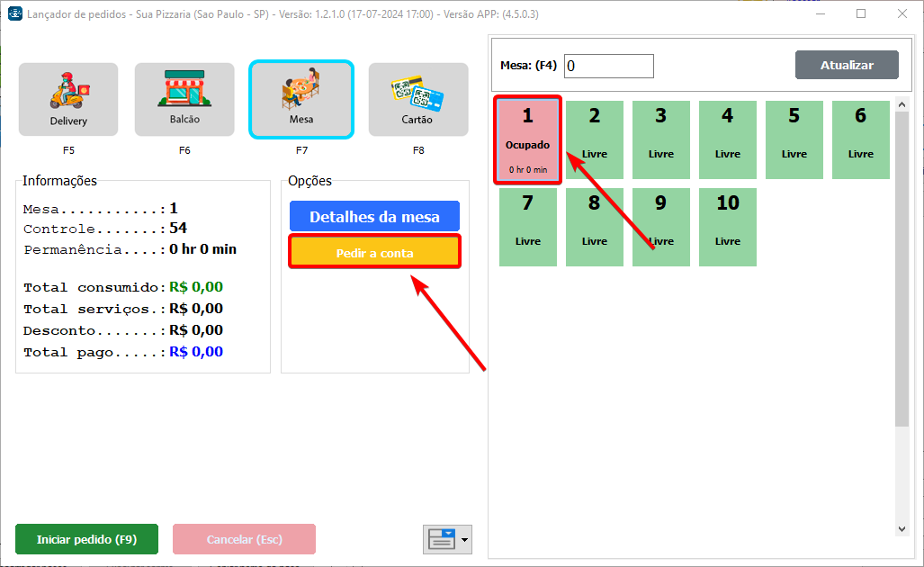This screenshot has width=924, height=567.
Task: Select free table 2
Action: [595, 139]
